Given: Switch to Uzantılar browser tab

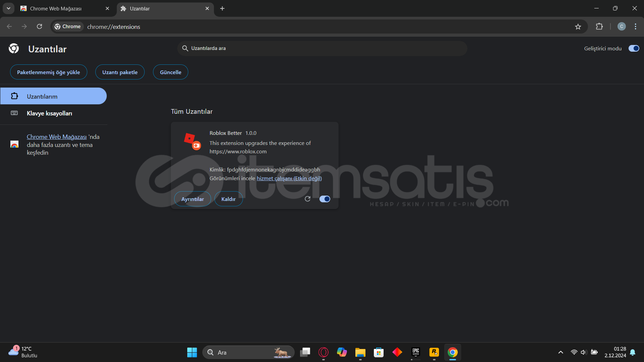Looking at the screenshot, I should pyautogui.click(x=164, y=9).
